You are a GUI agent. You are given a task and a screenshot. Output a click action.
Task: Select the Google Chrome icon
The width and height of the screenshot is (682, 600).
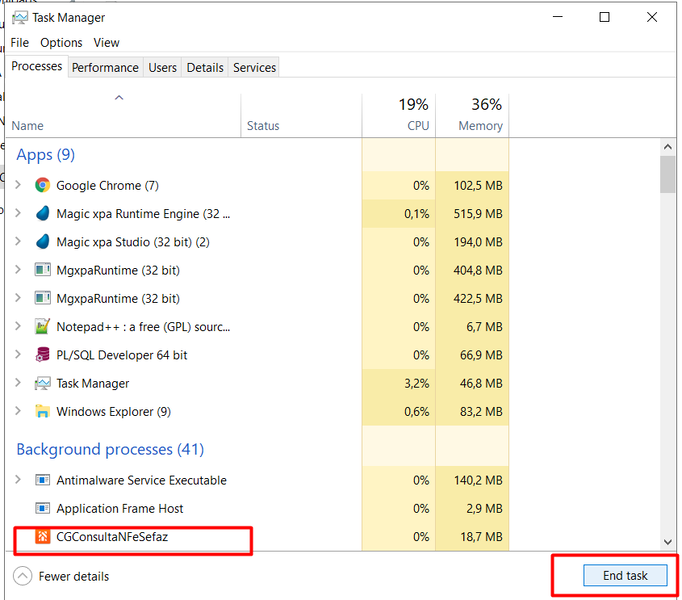coord(42,185)
